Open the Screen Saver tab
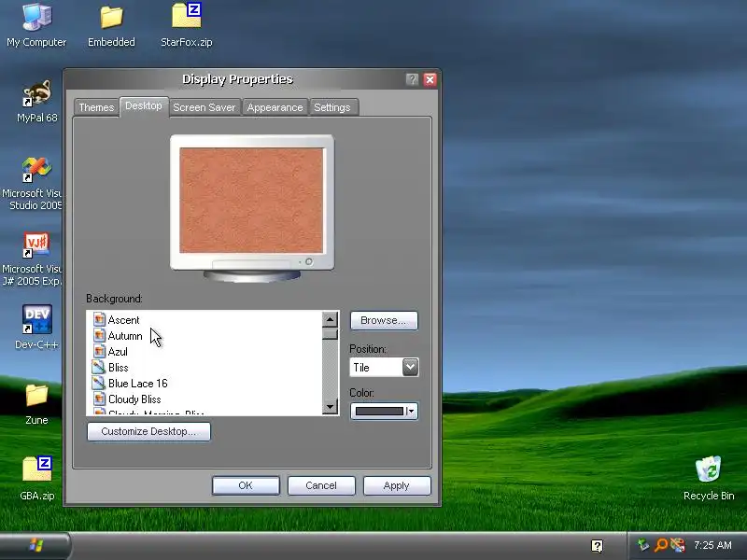747x560 pixels. click(x=204, y=107)
